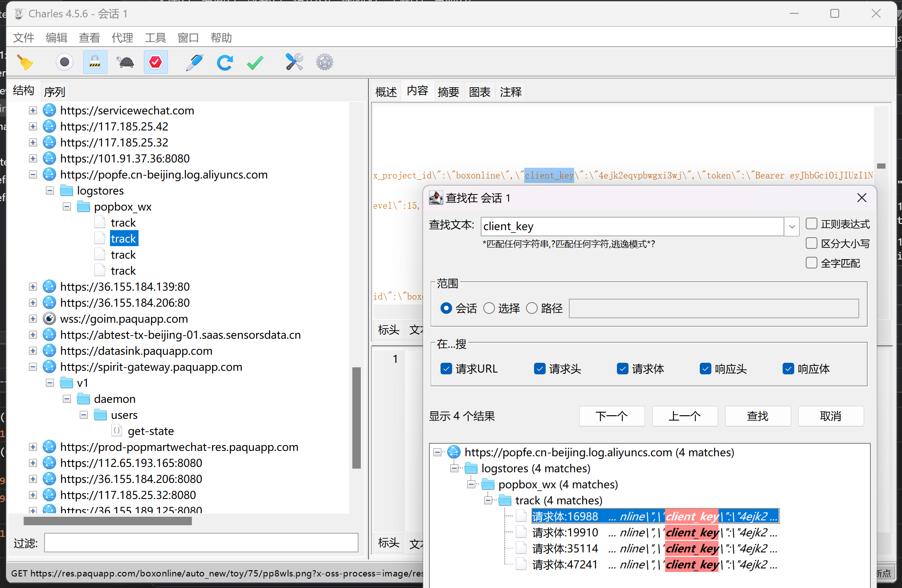
Task: Select the 请求体:19910 search result
Action: pyautogui.click(x=655, y=532)
